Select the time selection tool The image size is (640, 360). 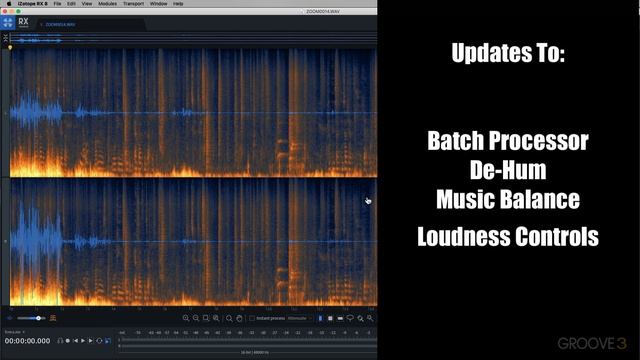(x=320, y=318)
